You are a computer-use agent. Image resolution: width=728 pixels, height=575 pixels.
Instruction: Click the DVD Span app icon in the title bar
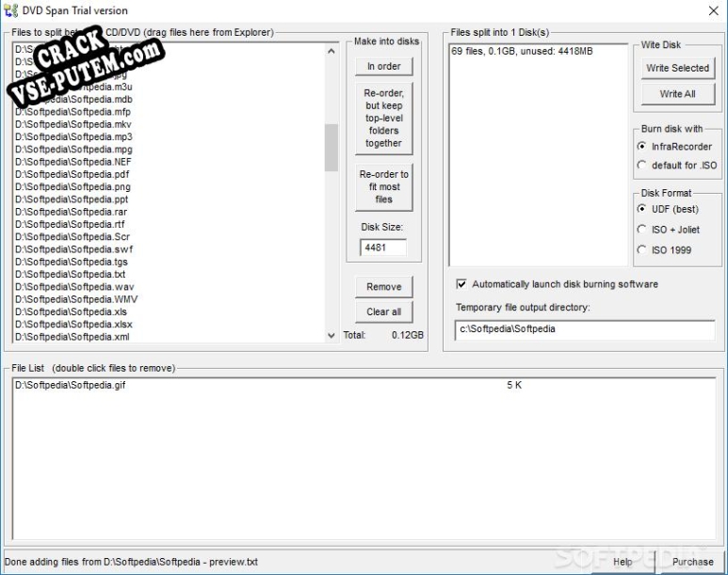coord(10,10)
